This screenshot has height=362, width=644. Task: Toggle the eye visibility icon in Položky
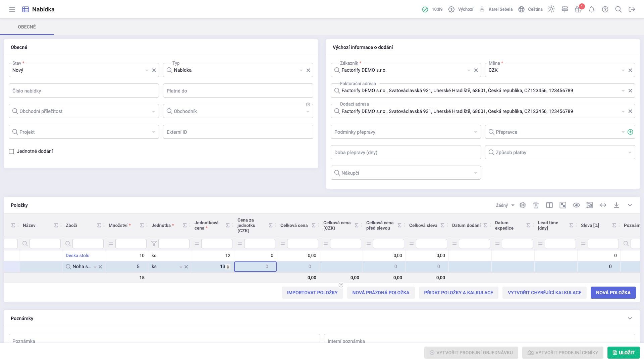(576, 205)
